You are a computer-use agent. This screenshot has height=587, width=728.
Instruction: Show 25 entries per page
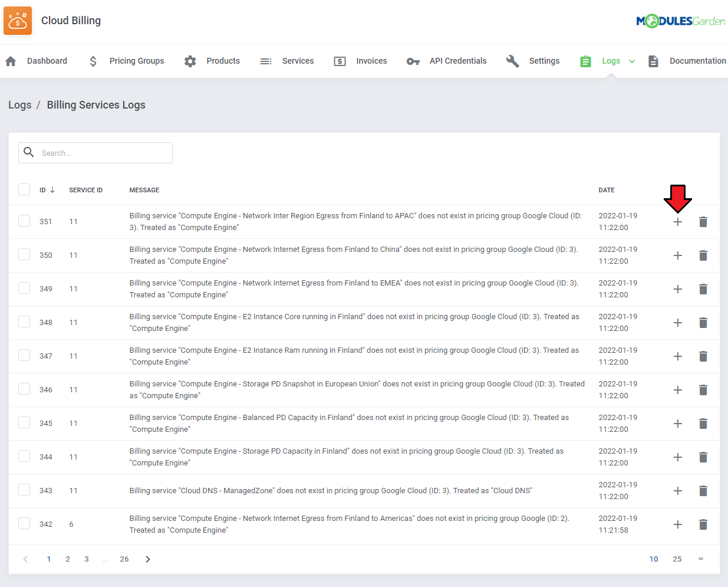(x=677, y=559)
